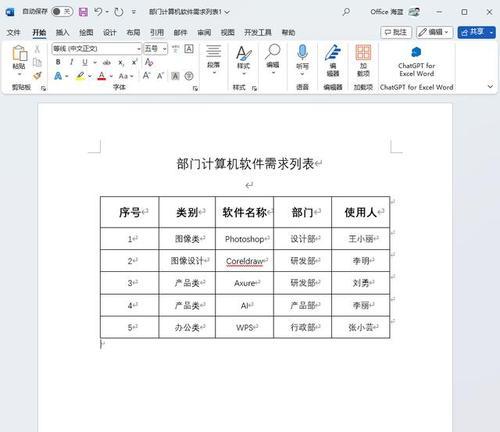Click the Paste clipboard icon
The height and width of the screenshot is (432, 500).
coord(19,53)
